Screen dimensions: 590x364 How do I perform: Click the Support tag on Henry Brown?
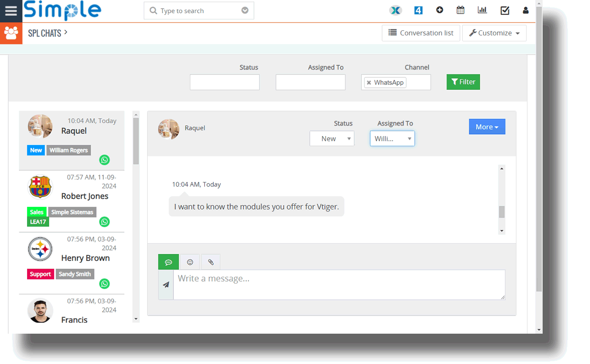pos(40,274)
